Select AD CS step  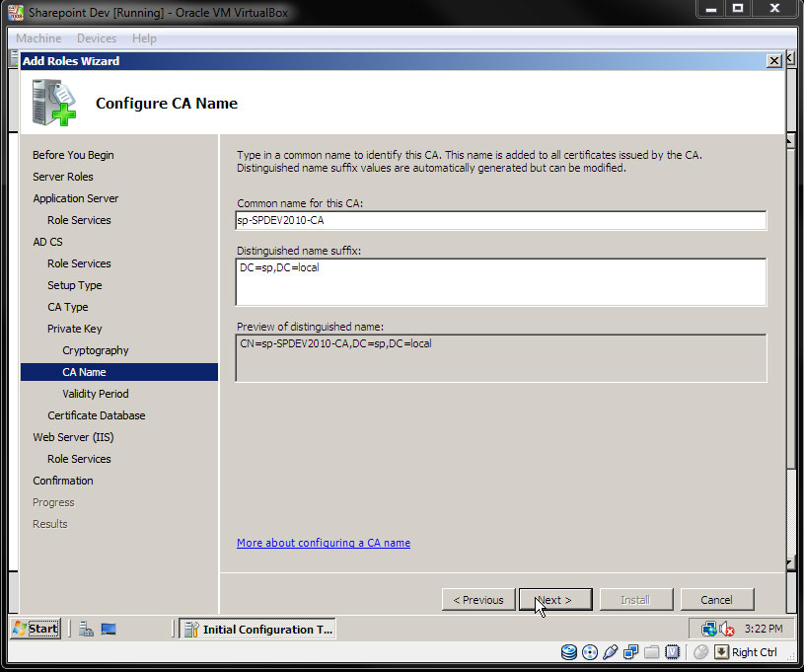pos(47,242)
